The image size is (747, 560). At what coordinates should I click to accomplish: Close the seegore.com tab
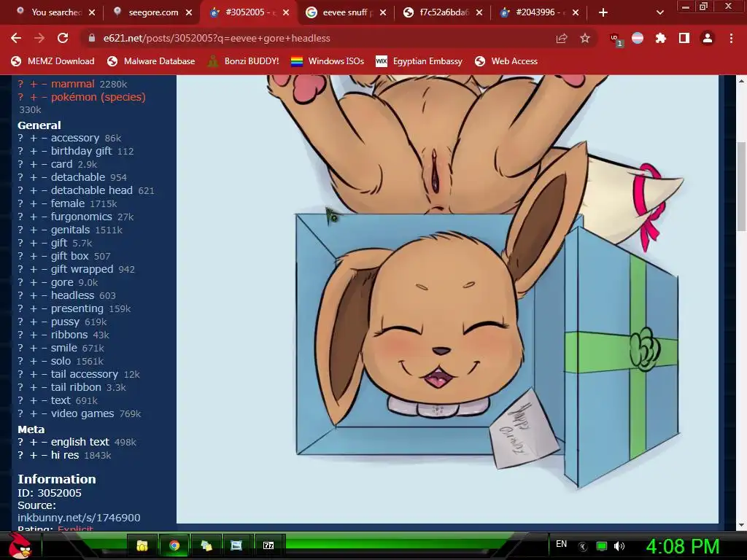189,12
